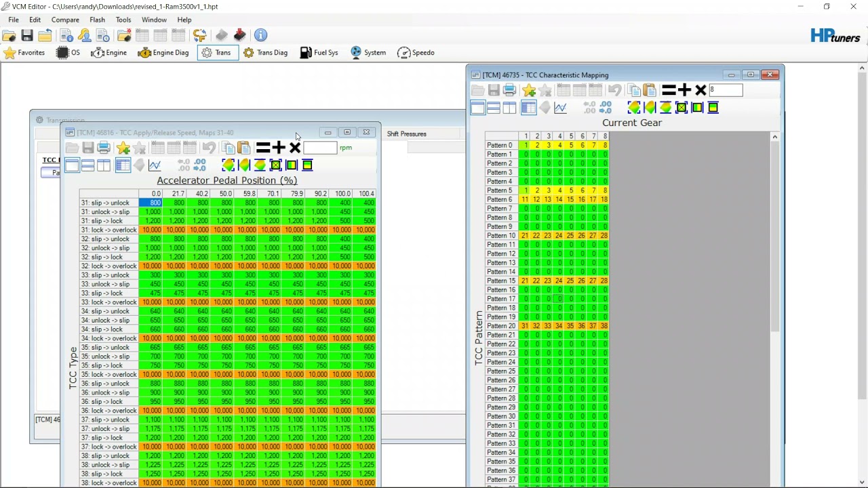Click the value input field containing 8
Screen dimensions: 868x488
click(726, 90)
